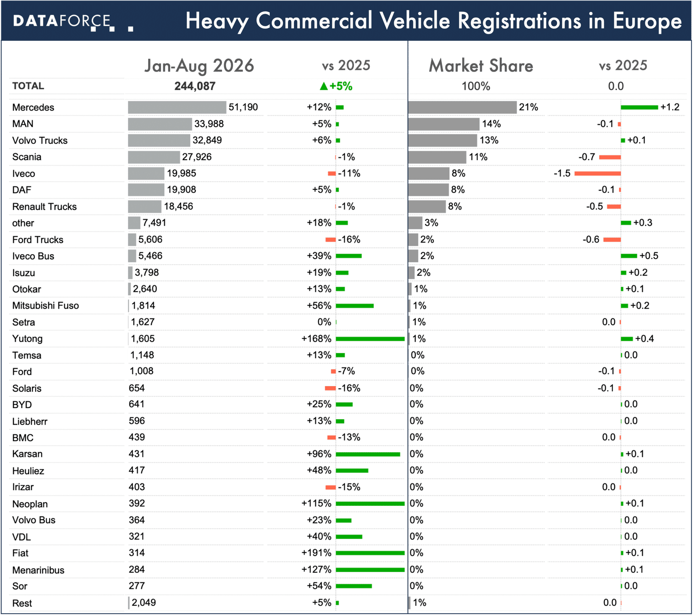
Task: Click Renault Trucks value 18,456
Action: (x=178, y=206)
